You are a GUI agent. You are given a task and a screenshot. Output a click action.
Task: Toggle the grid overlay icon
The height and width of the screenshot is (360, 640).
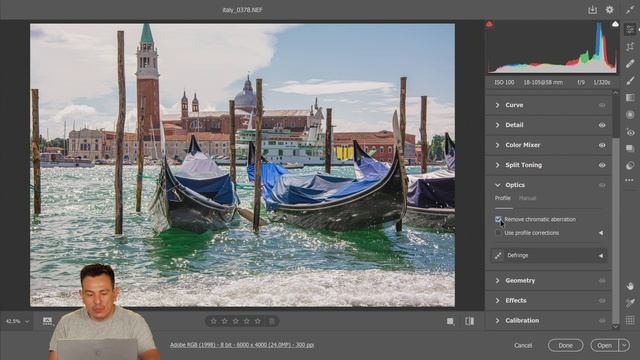[630, 320]
